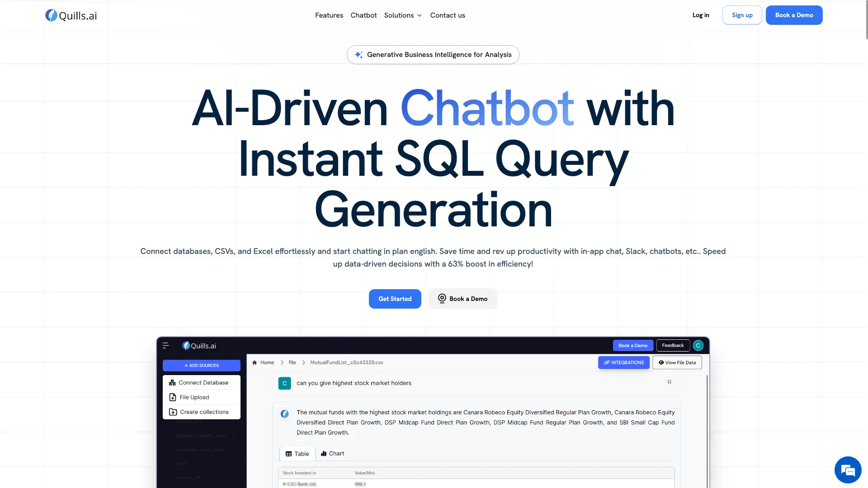Click the Get Started button
This screenshot has height=488, width=868.
[395, 299]
